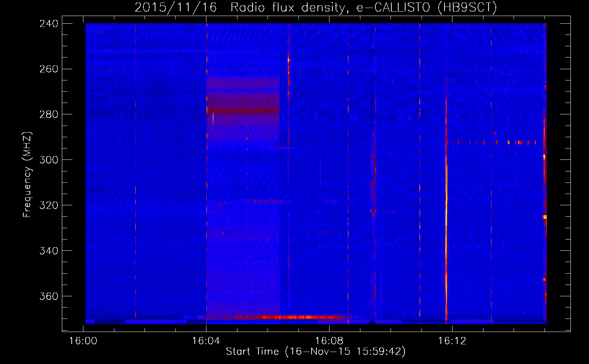Select the 360 frequency tick label
The height and width of the screenshot is (364, 589).
click(49, 297)
